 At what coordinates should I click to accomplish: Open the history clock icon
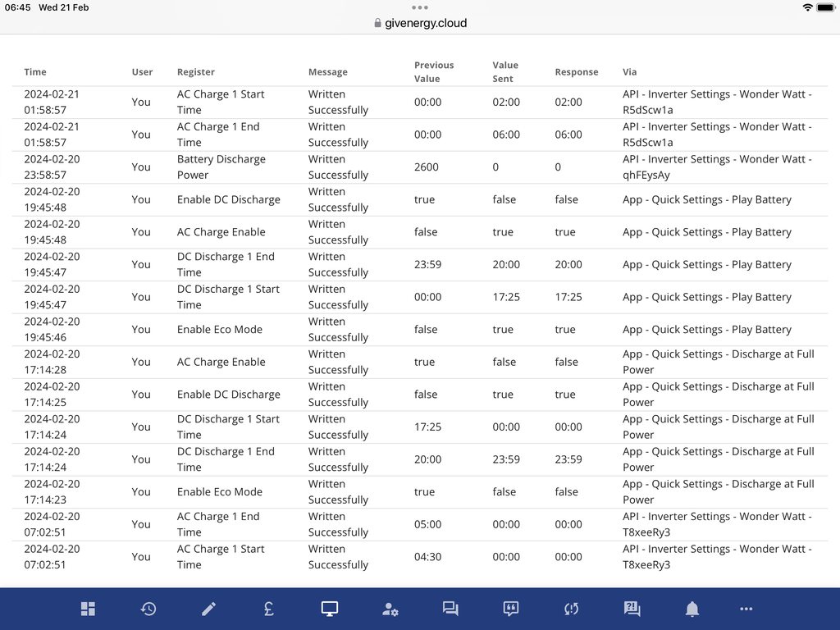[x=148, y=609]
